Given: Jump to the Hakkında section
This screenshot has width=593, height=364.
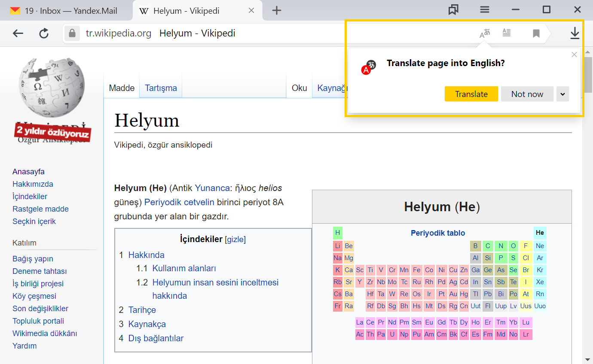Looking at the screenshot, I should point(147,255).
